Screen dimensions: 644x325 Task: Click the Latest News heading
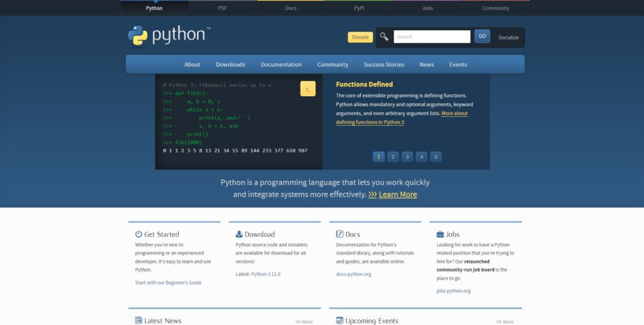pyautogui.click(x=163, y=321)
